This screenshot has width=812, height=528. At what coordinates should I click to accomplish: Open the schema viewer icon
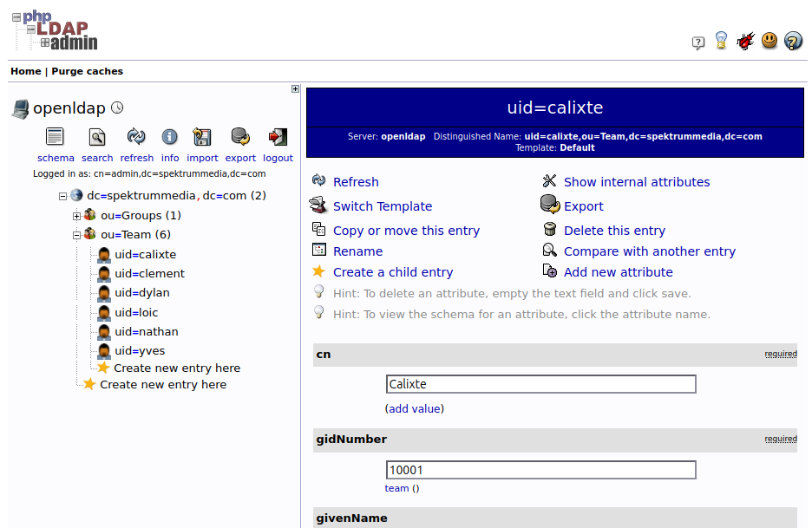click(x=55, y=137)
